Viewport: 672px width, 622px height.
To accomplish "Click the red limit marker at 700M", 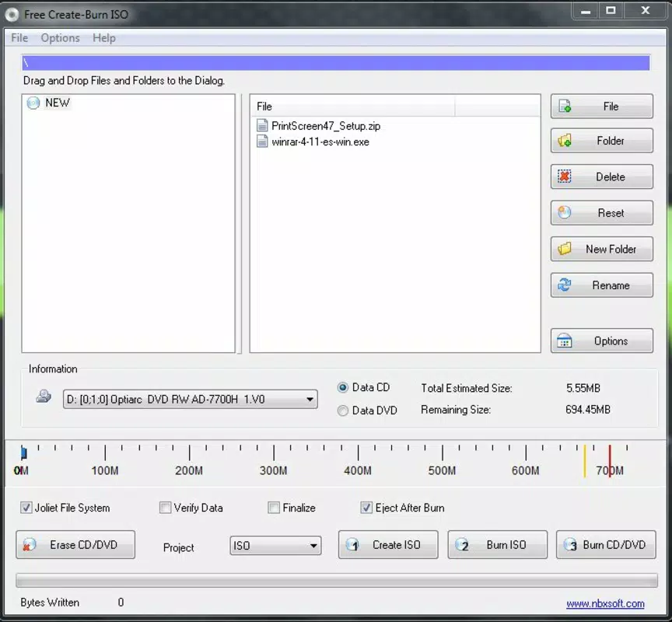I will tap(610, 461).
